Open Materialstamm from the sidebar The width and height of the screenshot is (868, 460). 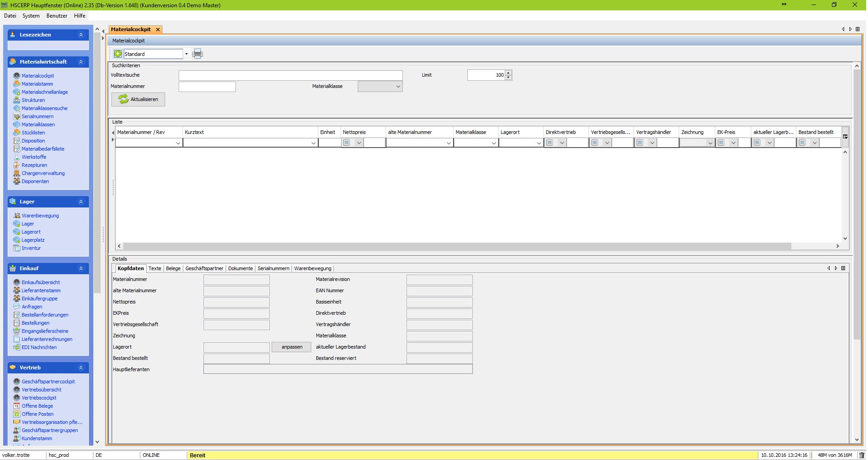point(37,84)
